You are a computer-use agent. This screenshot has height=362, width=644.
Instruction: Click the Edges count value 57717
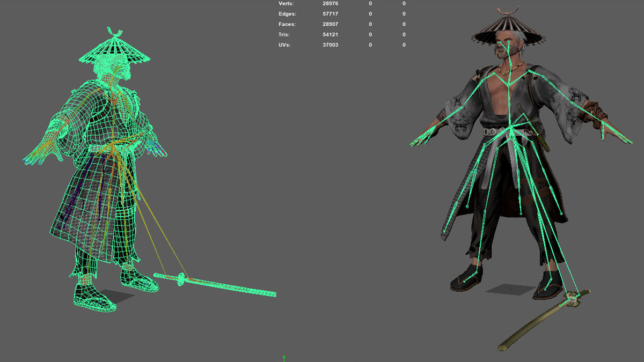pyautogui.click(x=331, y=13)
